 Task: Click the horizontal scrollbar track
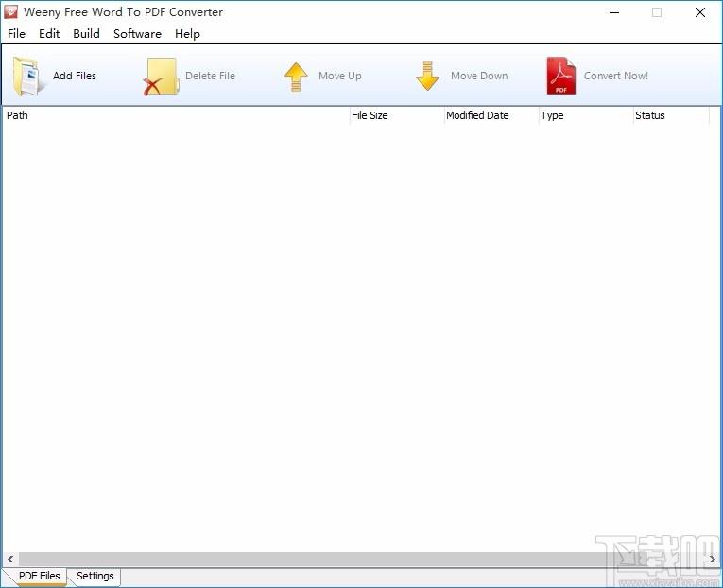[359, 559]
